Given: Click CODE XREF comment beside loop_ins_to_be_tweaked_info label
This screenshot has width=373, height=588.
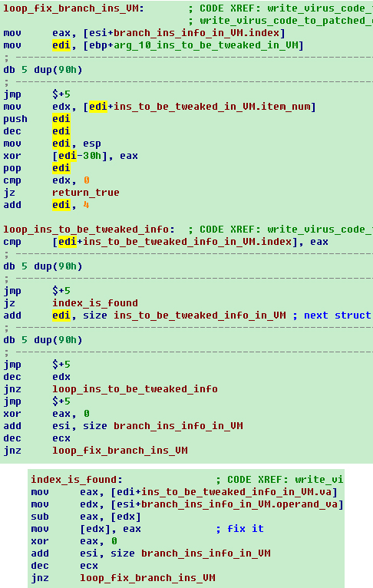Looking at the screenshot, I should point(281,230).
